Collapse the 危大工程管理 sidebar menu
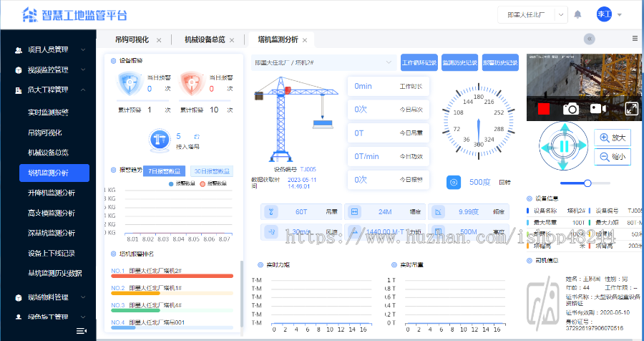 point(48,90)
